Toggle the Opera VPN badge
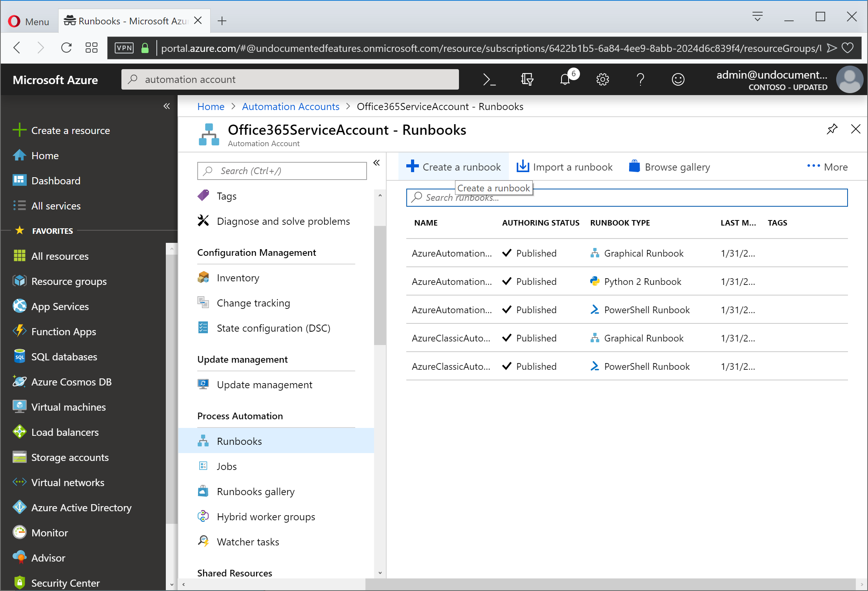Image resolution: width=868 pixels, height=591 pixels. [124, 48]
